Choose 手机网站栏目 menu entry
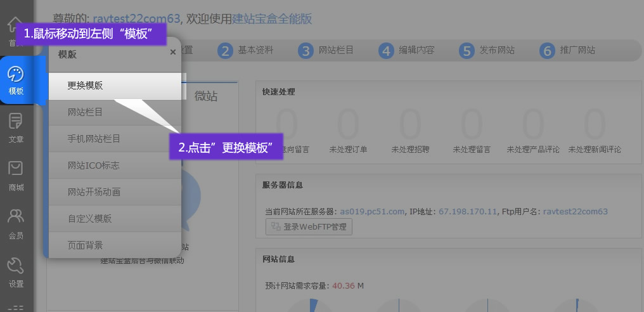Screen dimensions: 644x312 [x=115, y=139]
